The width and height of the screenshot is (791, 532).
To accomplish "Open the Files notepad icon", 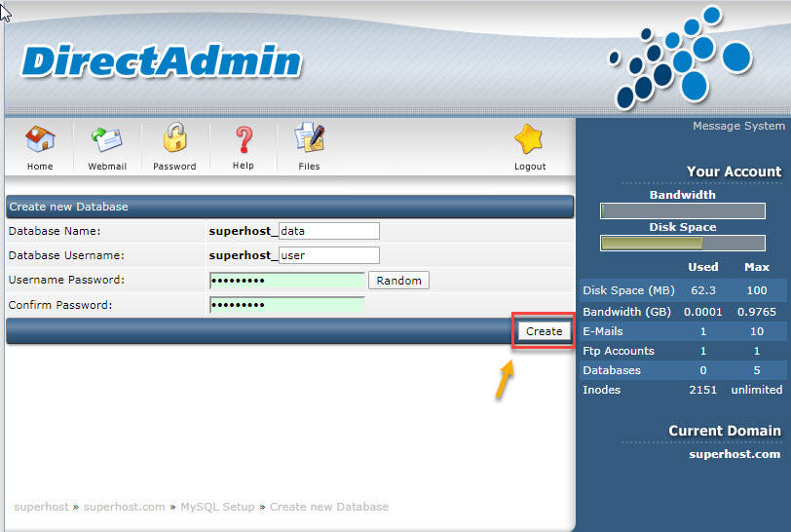I will tap(309, 140).
